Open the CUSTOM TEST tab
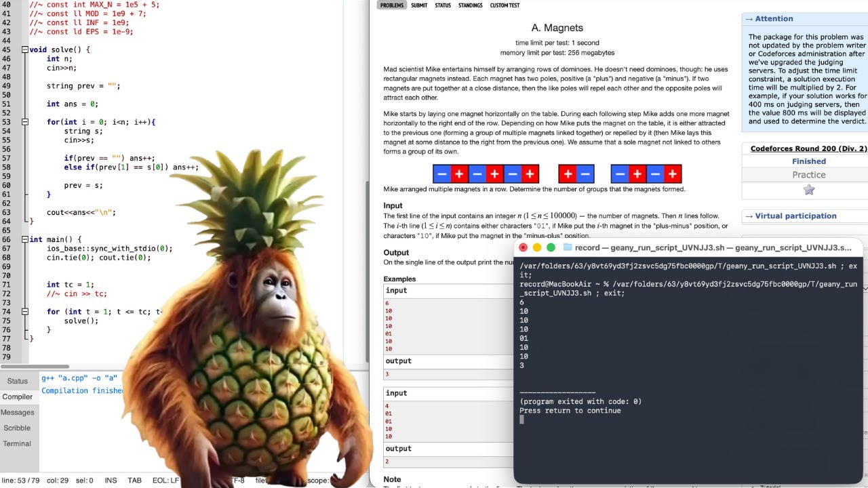This screenshot has height=488, width=868. 505,5
